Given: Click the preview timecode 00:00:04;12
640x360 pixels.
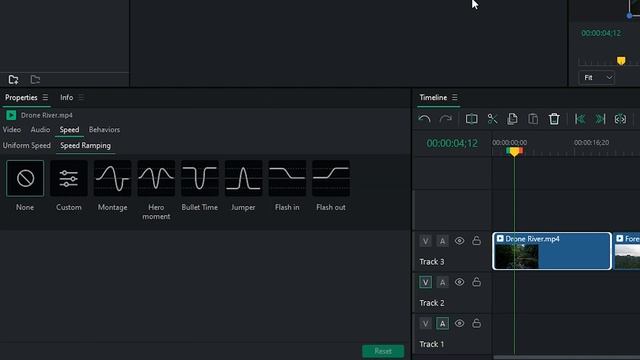Looking at the screenshot, I should click(x=601, y=33).
